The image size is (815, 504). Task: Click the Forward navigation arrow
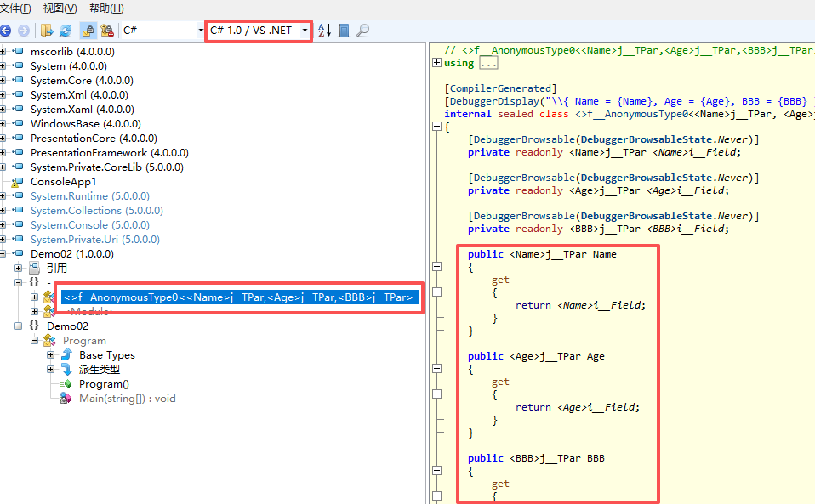click(x=23, y=31)
